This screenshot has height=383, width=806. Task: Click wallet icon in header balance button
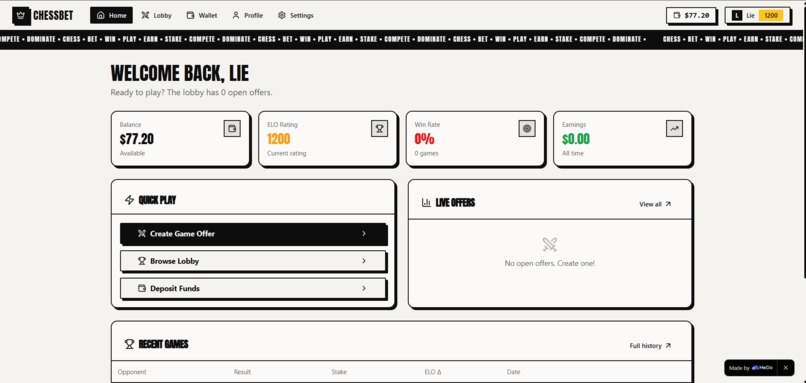click(676, 15)
